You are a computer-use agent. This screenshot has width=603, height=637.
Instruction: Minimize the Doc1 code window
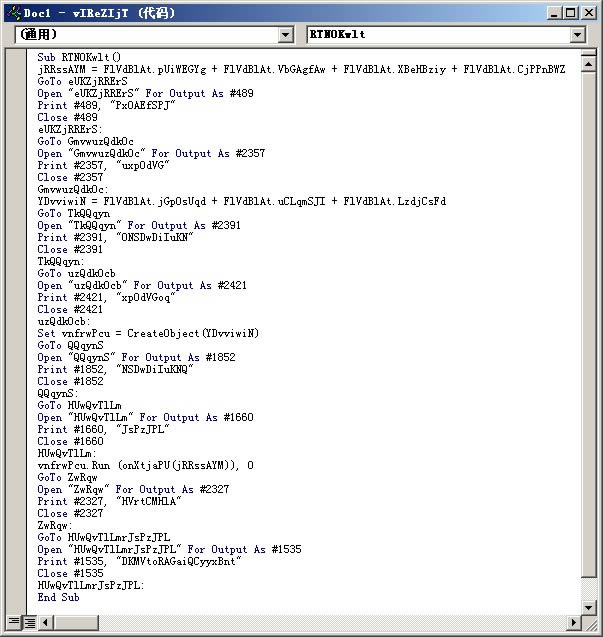[552, 12]
